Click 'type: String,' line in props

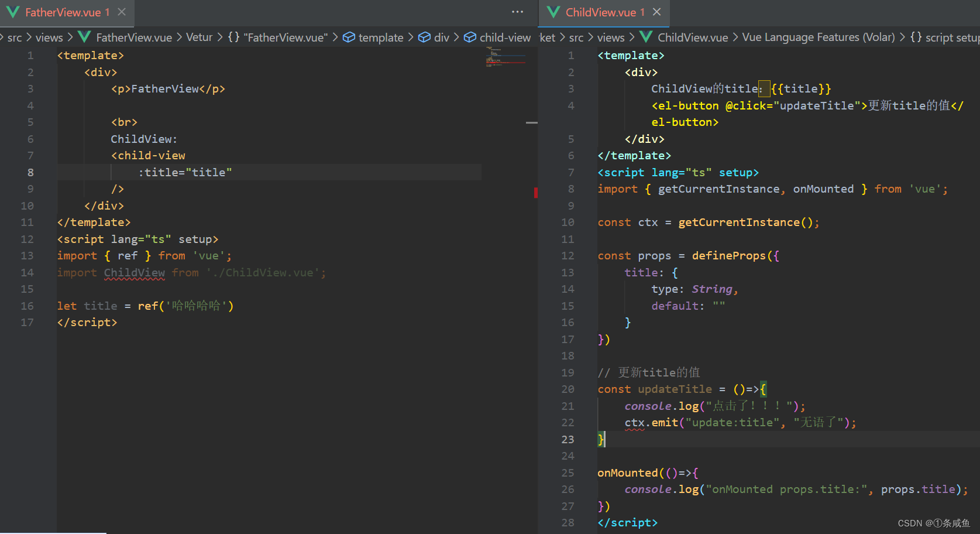695,289
